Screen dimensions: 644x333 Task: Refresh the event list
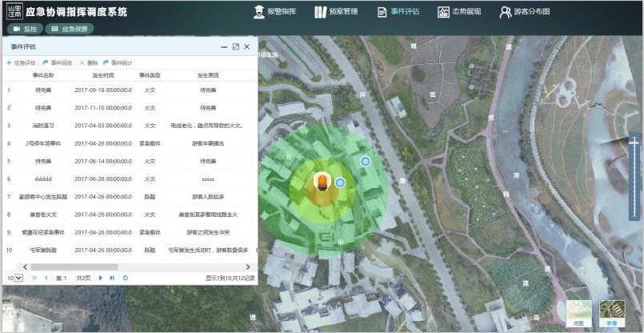(x=126, y=278)
